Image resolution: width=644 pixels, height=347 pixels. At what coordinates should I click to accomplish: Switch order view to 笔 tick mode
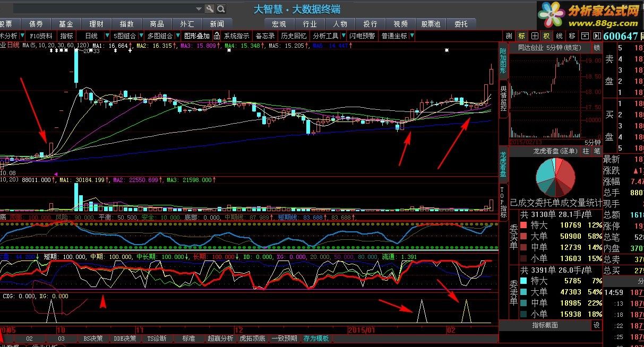[597, 151]
